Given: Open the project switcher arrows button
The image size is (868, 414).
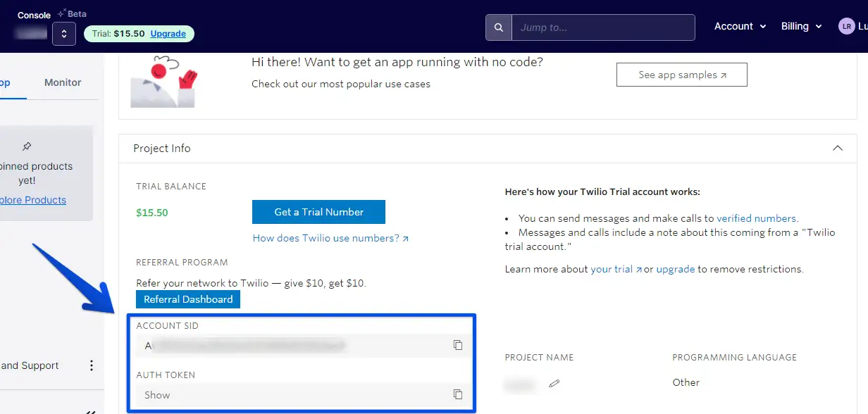Looking at the screenshot, I should [x=64, y=33].
